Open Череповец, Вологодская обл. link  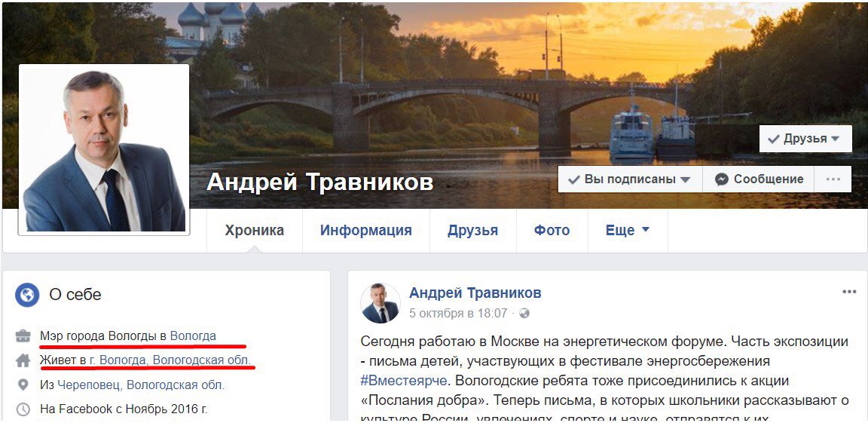(141, 385)
